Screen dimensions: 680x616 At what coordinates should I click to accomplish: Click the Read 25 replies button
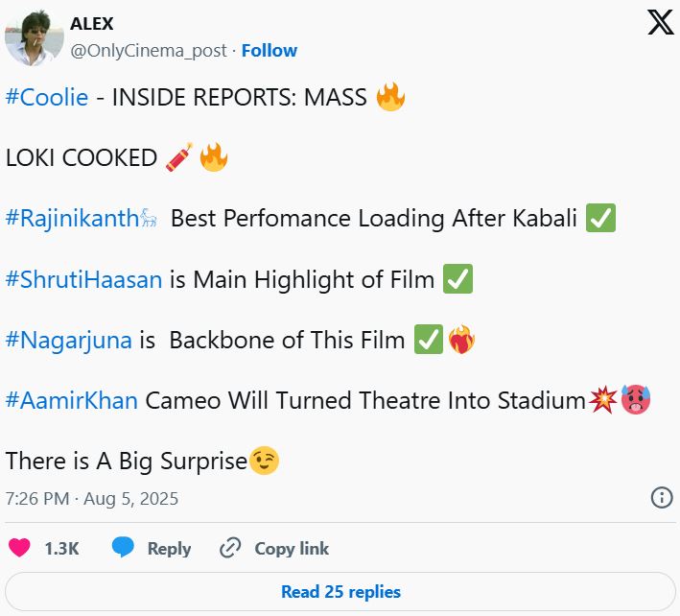tap(340, 591)
